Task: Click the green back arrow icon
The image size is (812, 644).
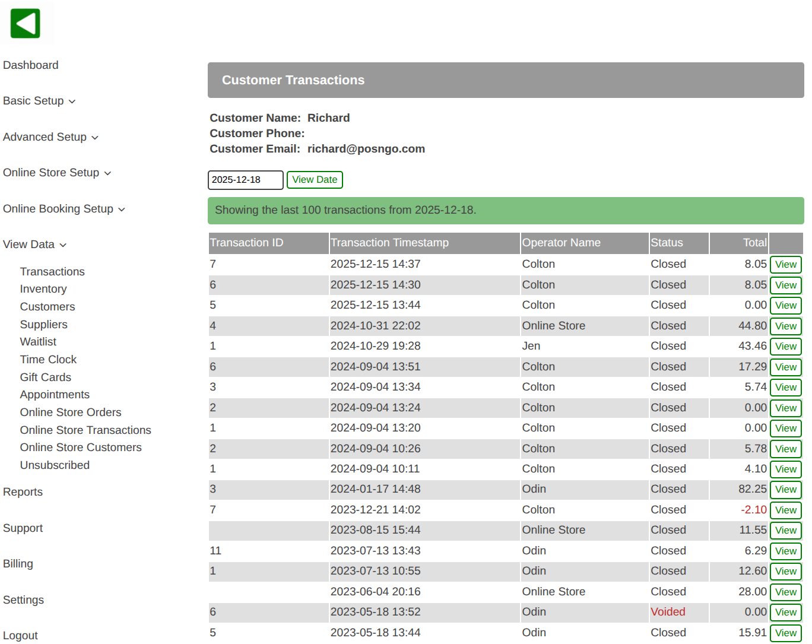Action: (26, 24)
